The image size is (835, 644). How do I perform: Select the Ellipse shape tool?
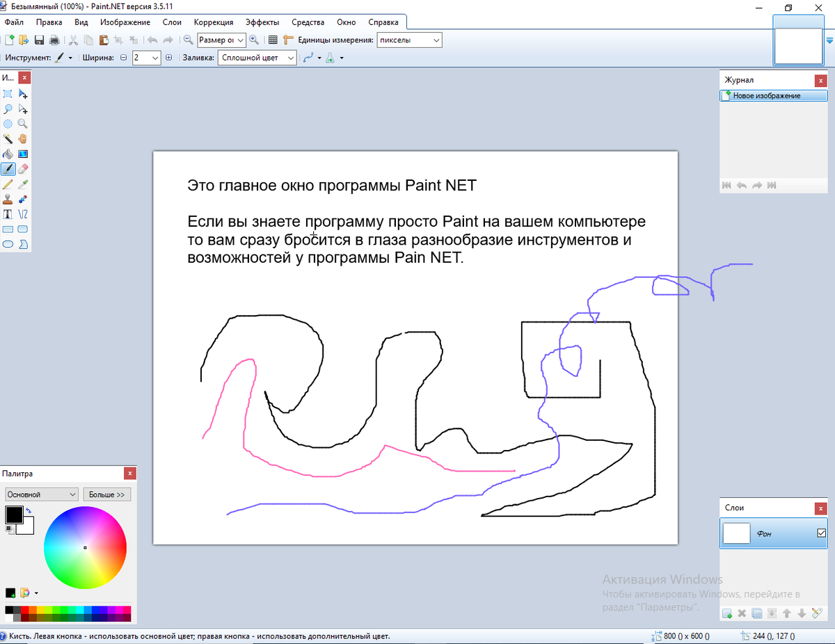click(8, 244)
